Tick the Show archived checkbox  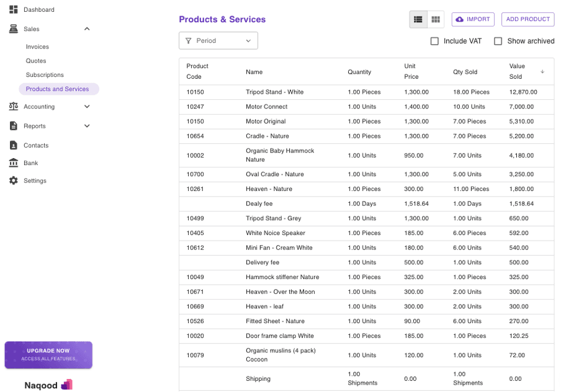click(x=498, y=41)
